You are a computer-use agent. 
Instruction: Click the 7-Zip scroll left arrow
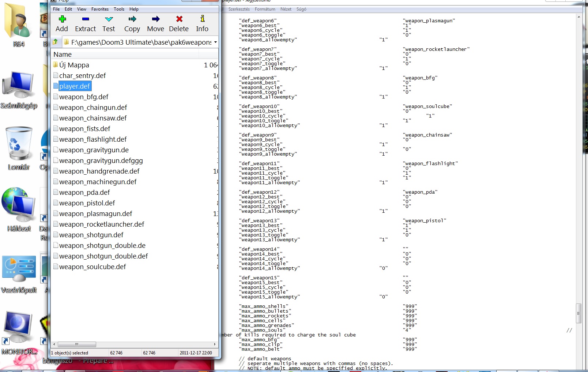coord(54,344)
